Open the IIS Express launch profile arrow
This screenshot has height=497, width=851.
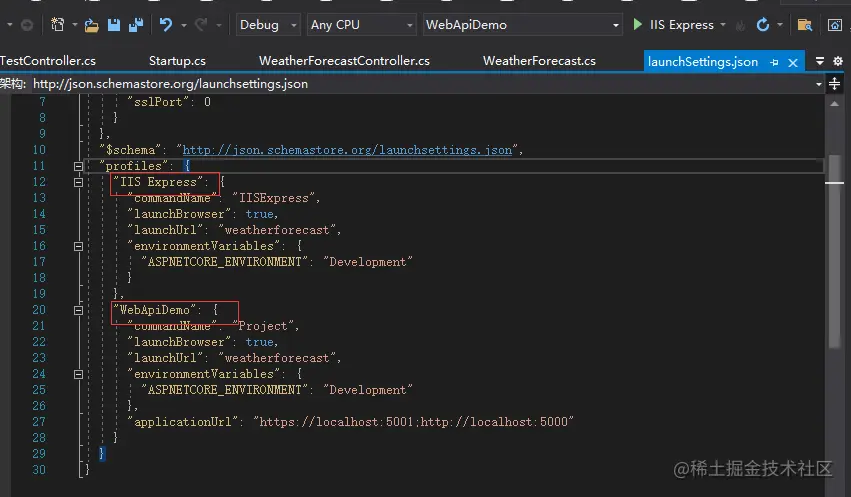point(723,25)
